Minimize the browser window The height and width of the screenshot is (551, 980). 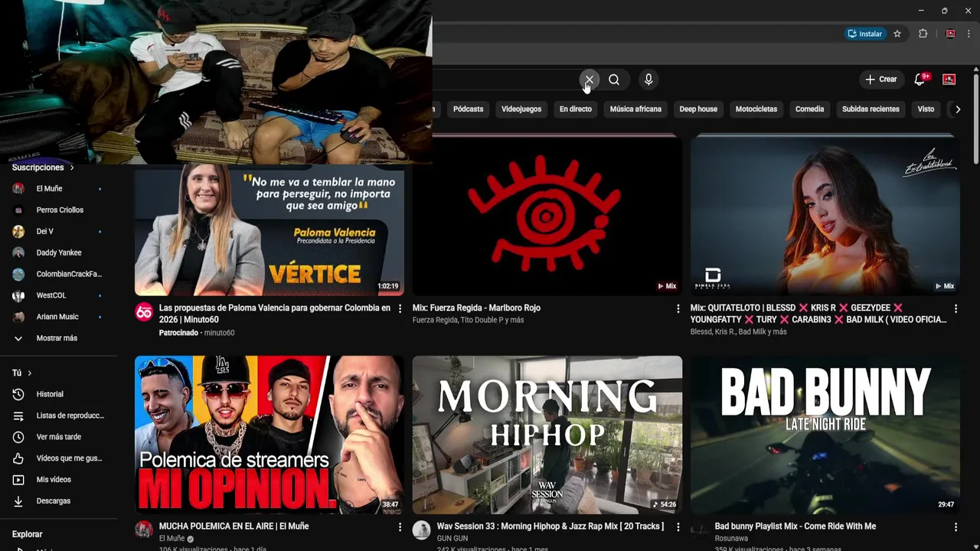pos(921,11)
